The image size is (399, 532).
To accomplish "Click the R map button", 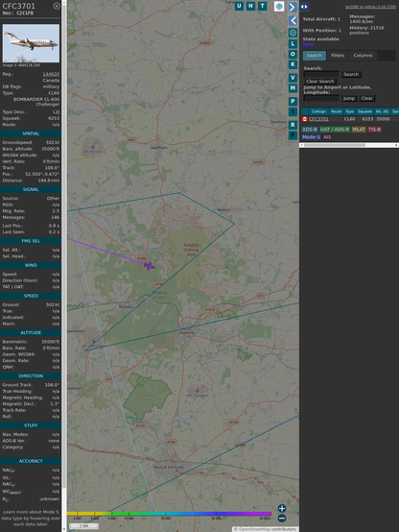I will click(293, 125).
